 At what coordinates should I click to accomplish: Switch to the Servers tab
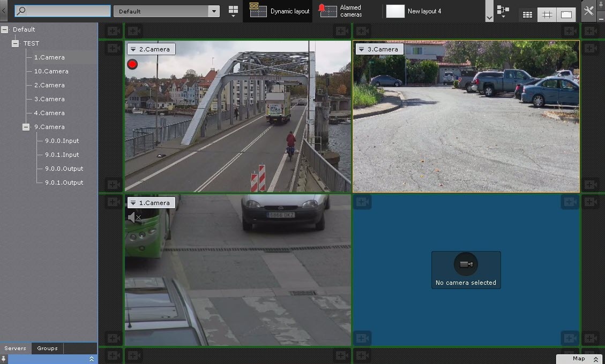15,348
